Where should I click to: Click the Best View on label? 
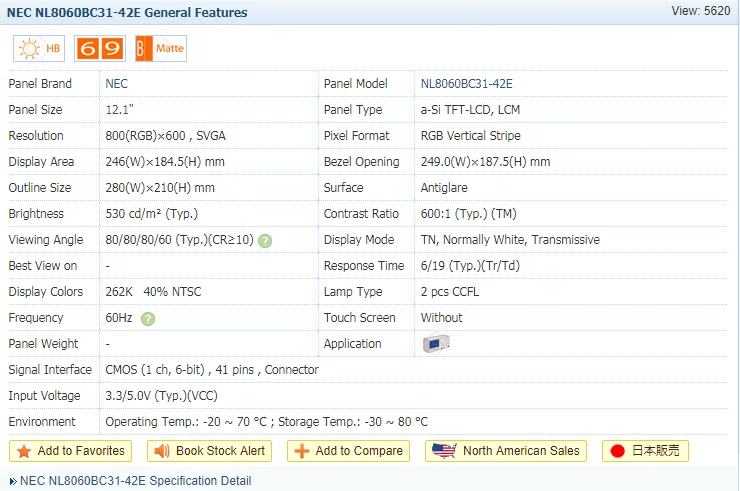[43, 265]
